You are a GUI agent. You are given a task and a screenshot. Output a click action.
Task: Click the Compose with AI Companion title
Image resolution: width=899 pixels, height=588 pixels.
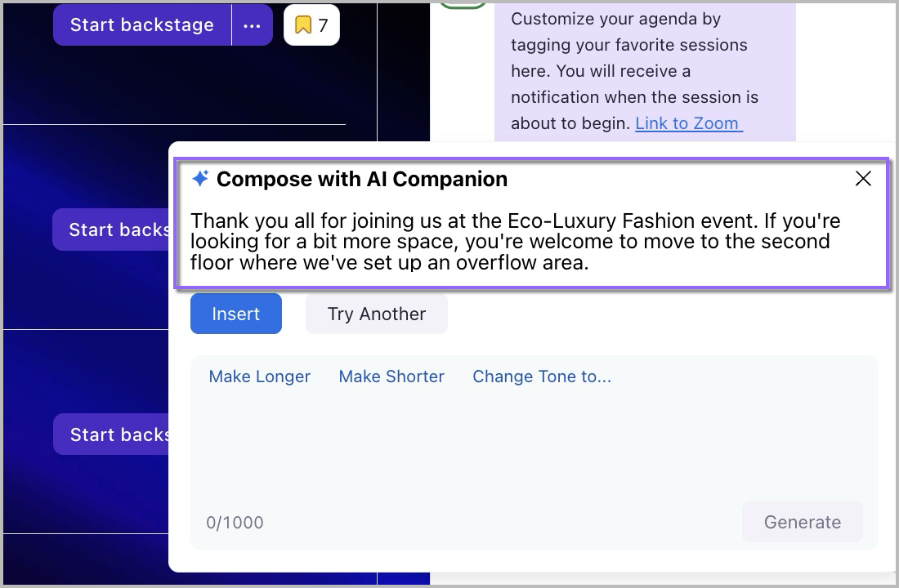click(x=361, y=179)
